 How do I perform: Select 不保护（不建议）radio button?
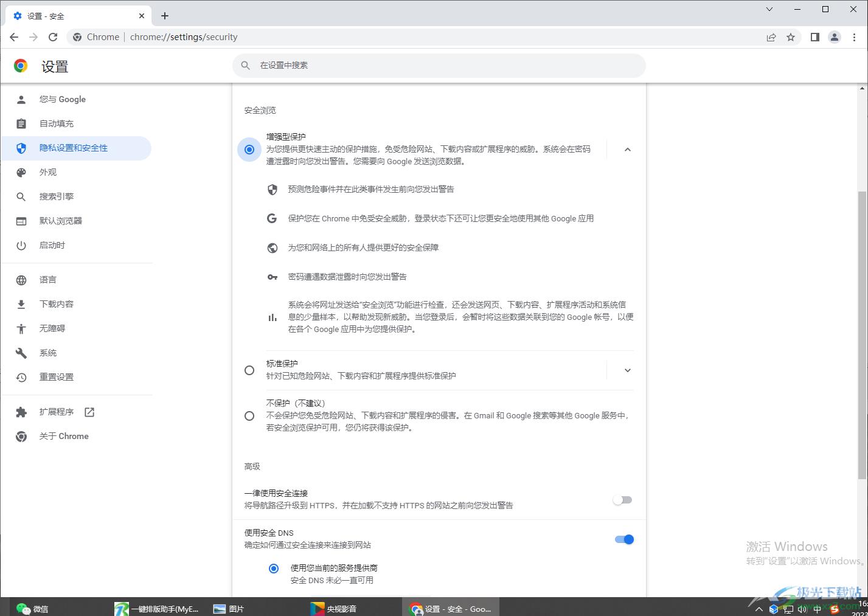click(249, 416)
